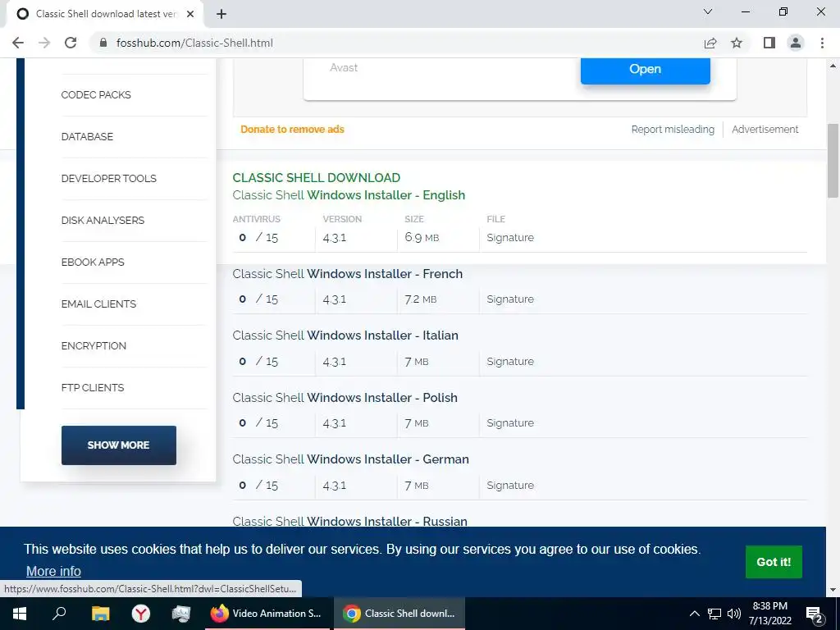This screenshot has width=840, height=630.
Task: Share this page via share icon
Action: (710, 43)
